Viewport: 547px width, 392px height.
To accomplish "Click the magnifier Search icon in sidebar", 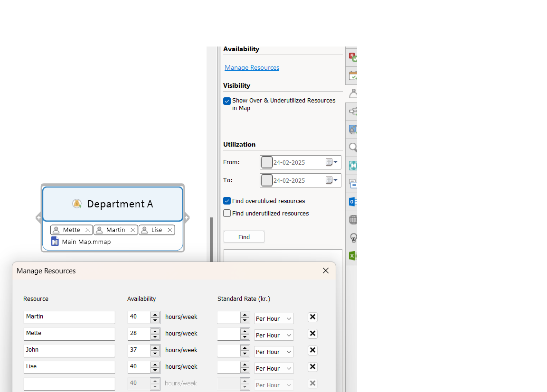I will pos(352,148).
